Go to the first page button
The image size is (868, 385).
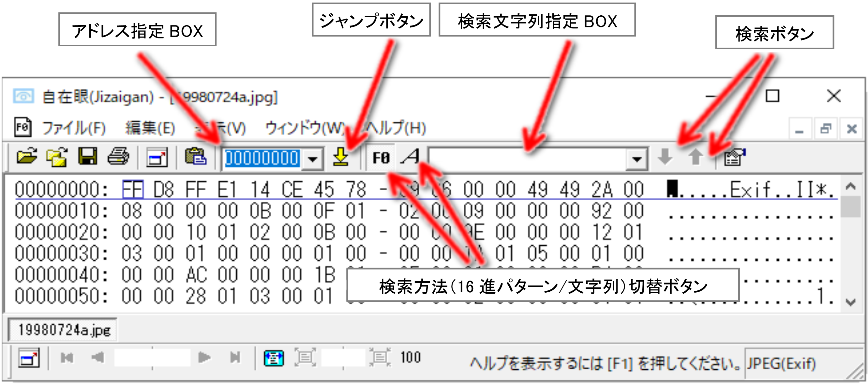tap(67, 358)
